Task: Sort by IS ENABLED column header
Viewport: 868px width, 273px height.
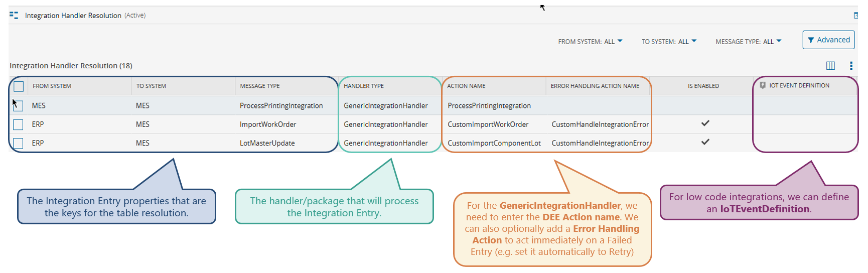Action: [703, 86]
